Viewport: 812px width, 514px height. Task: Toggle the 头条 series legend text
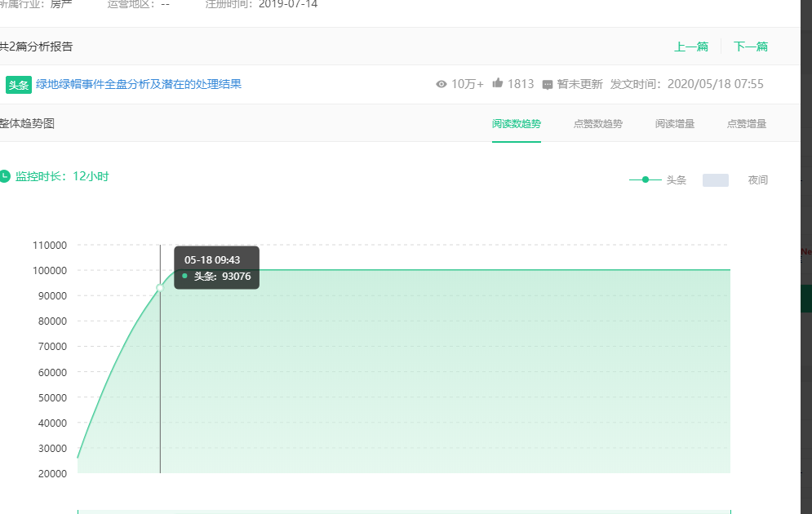point(677,179)
